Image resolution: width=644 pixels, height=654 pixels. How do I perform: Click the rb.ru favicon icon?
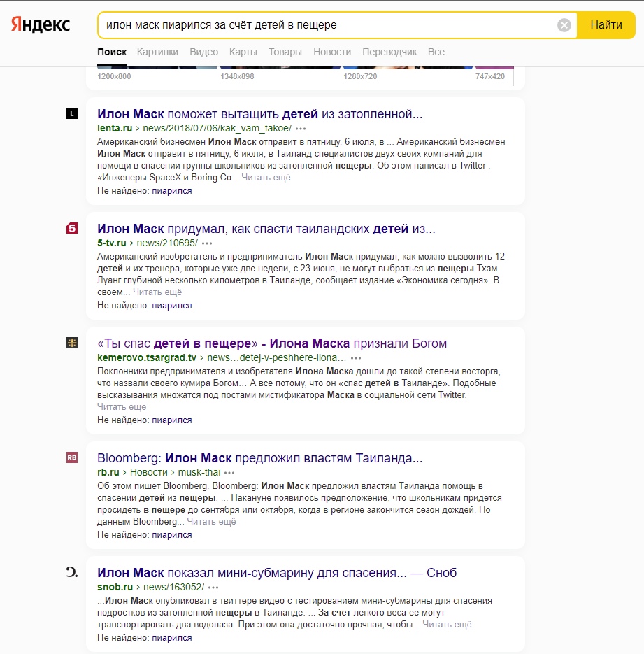[72, 457]
